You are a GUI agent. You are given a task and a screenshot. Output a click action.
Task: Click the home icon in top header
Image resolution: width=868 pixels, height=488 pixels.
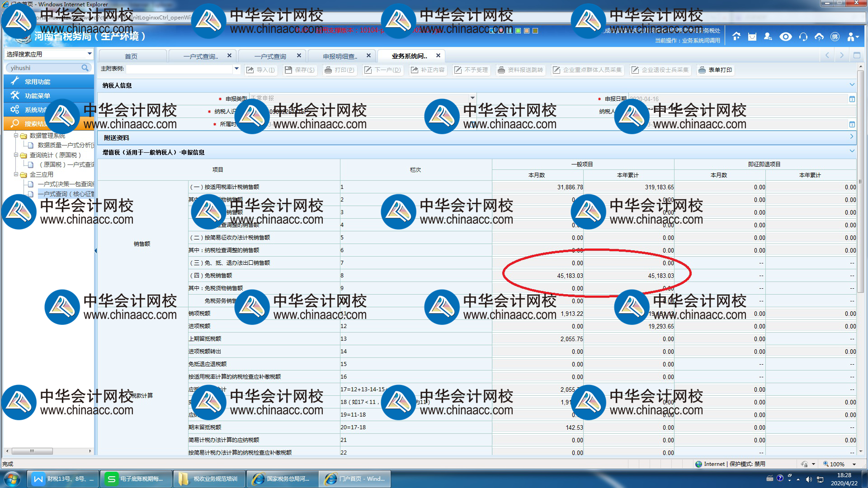pyautogui.click(x=736, y=37)
